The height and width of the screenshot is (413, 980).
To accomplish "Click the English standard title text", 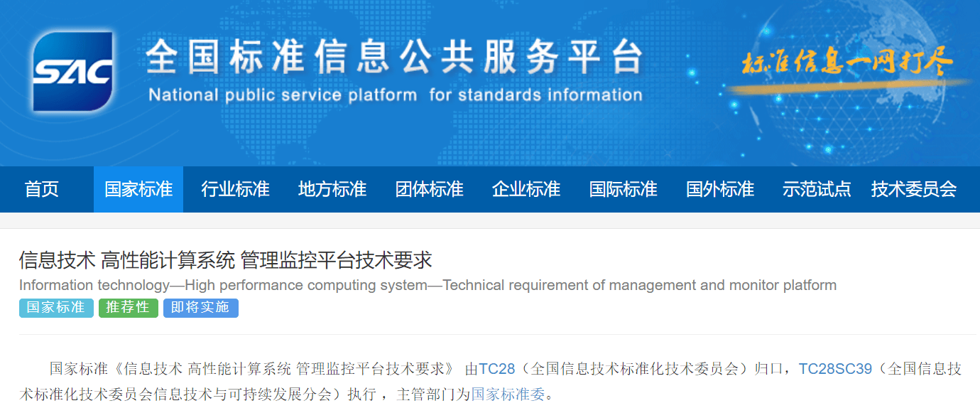I will pyautogui.click(x=428, y=285).
